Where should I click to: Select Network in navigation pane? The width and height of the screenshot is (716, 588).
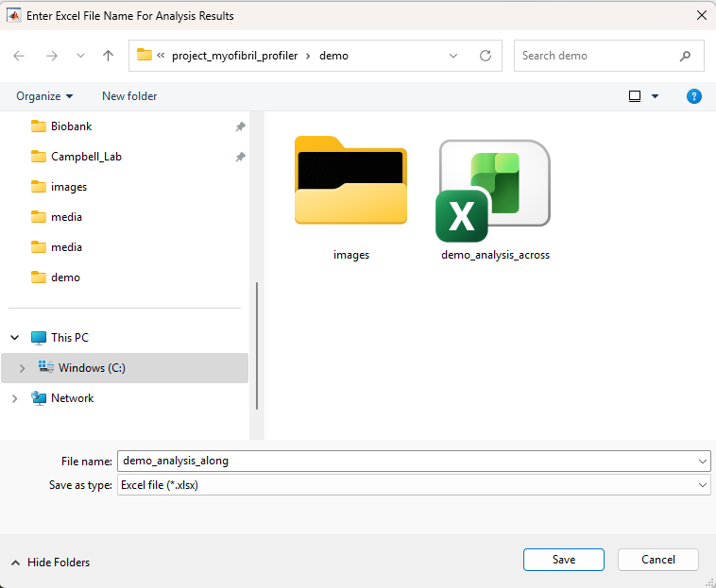(x=72, y=398)
